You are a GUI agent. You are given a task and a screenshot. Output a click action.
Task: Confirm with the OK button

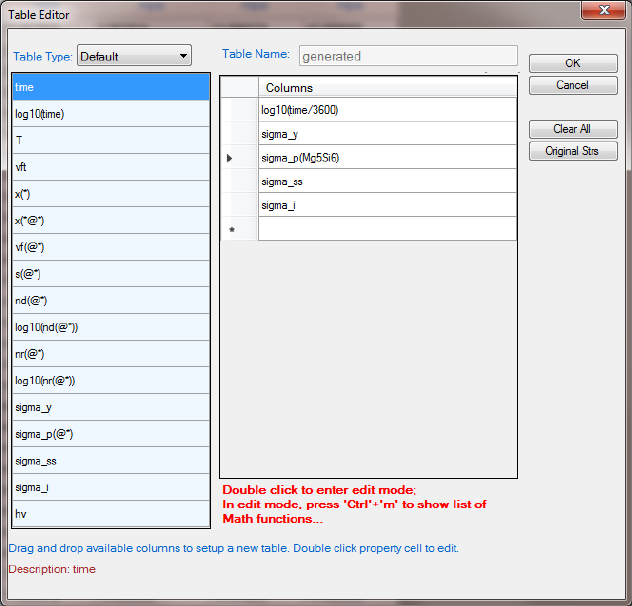[573, 63]
